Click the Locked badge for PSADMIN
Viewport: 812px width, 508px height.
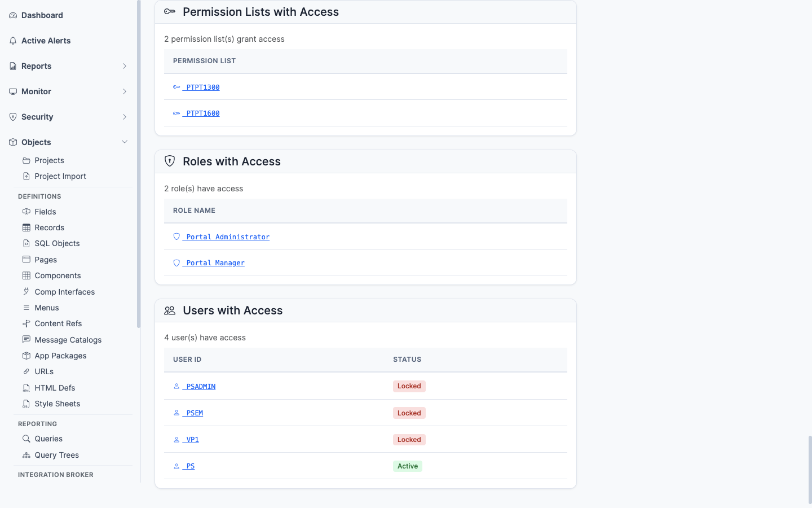click(x=409, y=386)
